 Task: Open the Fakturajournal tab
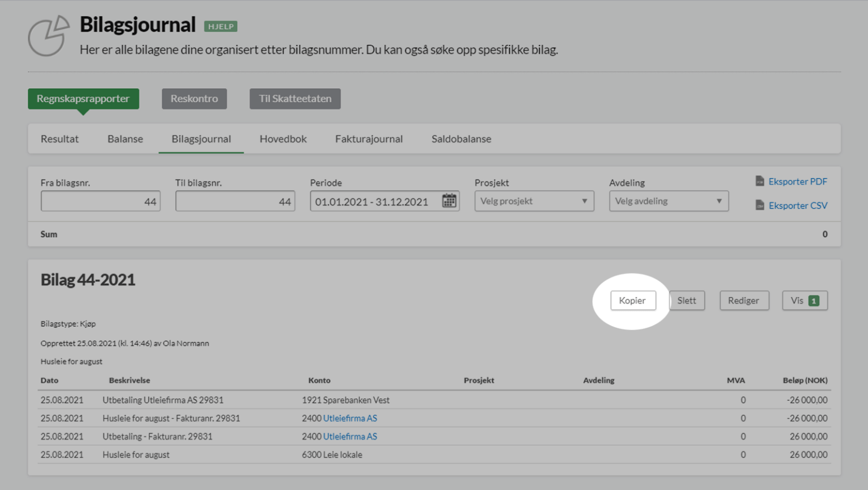pyautogui.click(x=368, y=138)
